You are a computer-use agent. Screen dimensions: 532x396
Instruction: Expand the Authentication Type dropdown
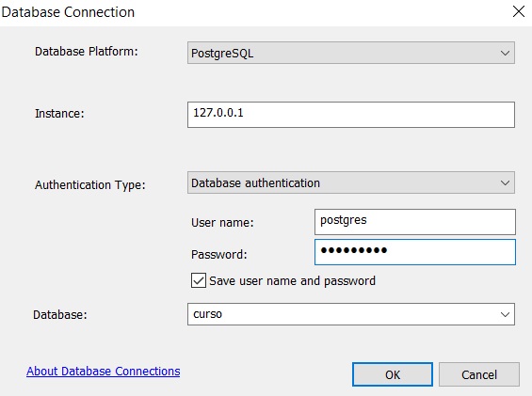point(351,182)
